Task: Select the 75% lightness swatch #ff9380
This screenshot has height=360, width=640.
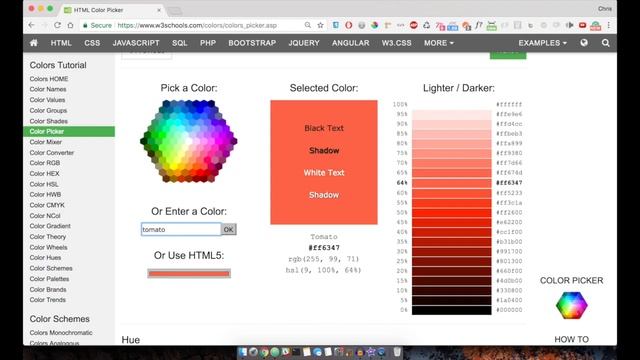Action: coord(451,153)
